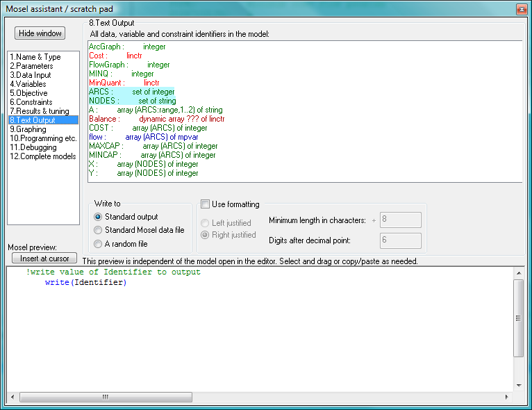The height and width of the screenshot is (410, 532).
Task: Choose the A random file option
Action: pyautogui.click(x=98, y=244)
